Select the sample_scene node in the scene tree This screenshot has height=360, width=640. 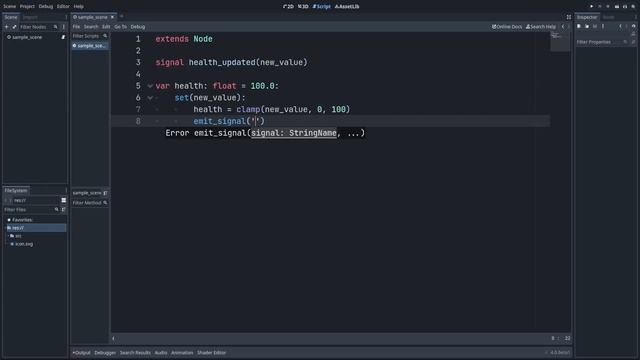point(27,37)
